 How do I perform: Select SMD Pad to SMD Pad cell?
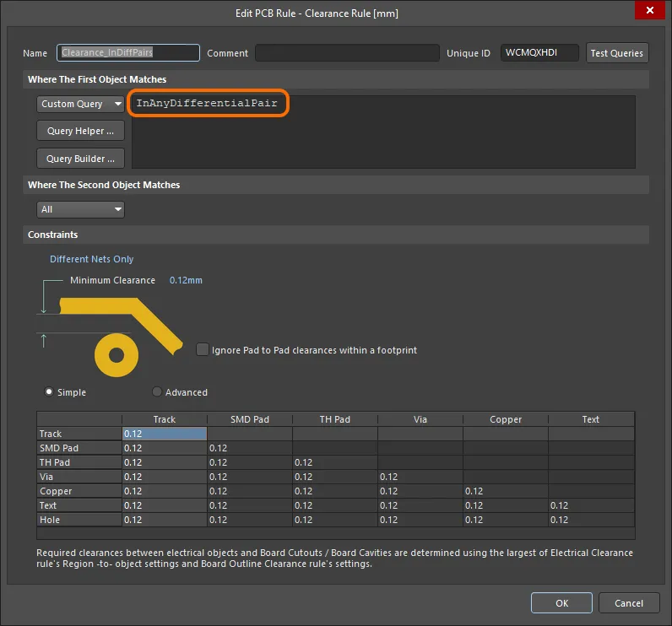pos(250,448)
